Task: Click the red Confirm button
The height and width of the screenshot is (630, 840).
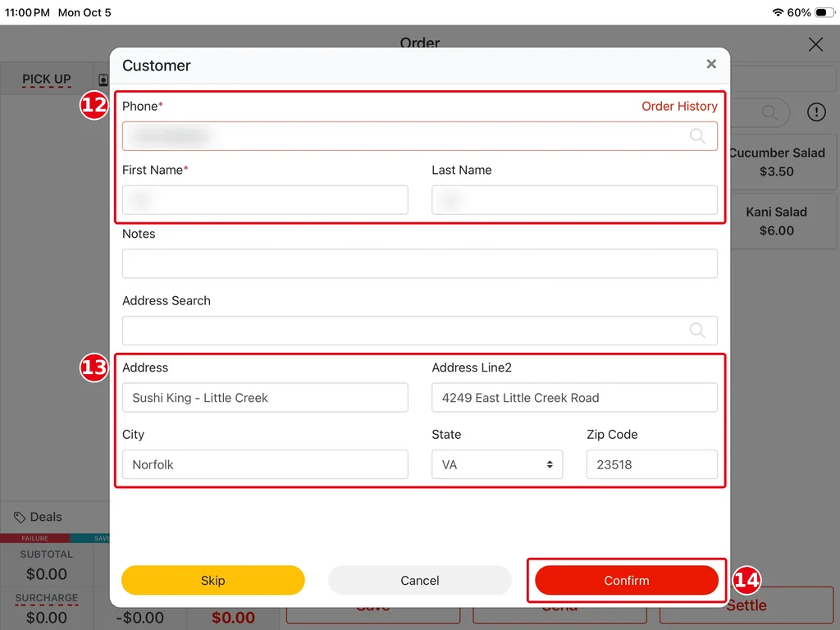Action: [x=626, y=580]
